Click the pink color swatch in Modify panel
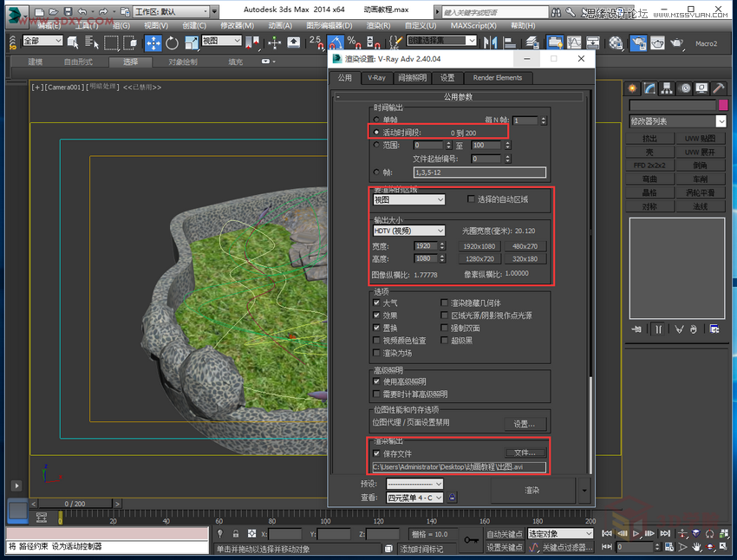This screenshot has height=560, width=737. click(x=723, y=104)
